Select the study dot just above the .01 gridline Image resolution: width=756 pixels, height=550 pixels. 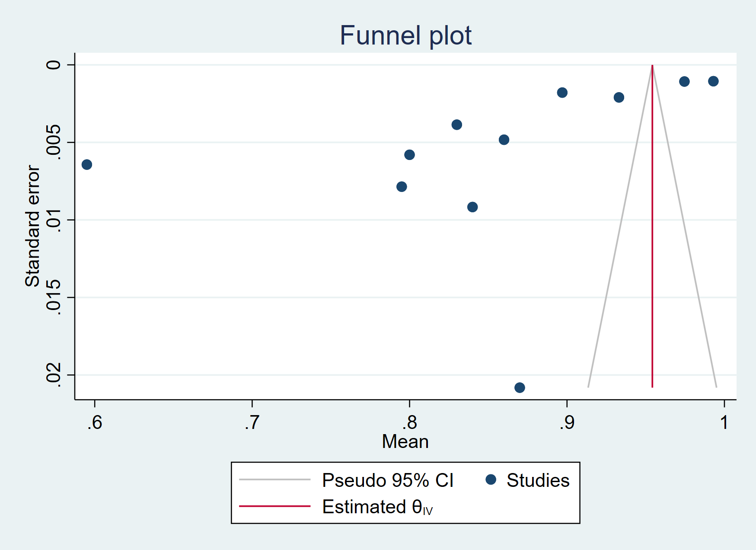coord(472,207)
